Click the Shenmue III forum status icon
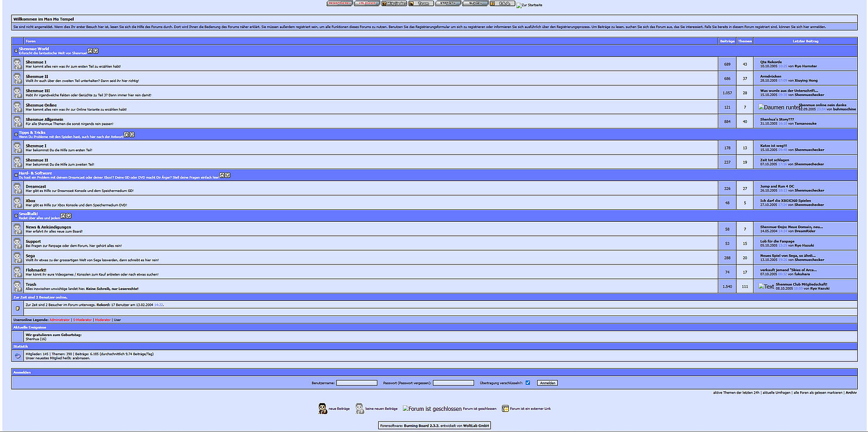 click(17, 93)
